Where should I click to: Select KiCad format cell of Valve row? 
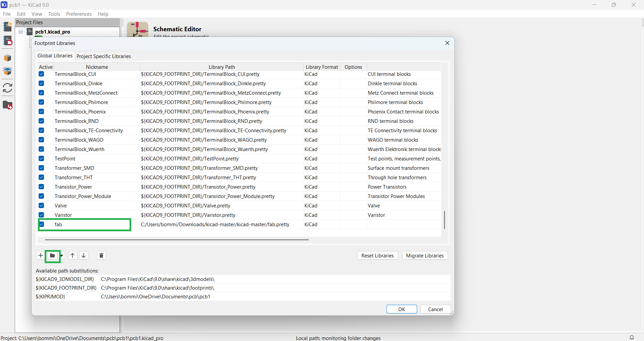click(x=322, y=206)
